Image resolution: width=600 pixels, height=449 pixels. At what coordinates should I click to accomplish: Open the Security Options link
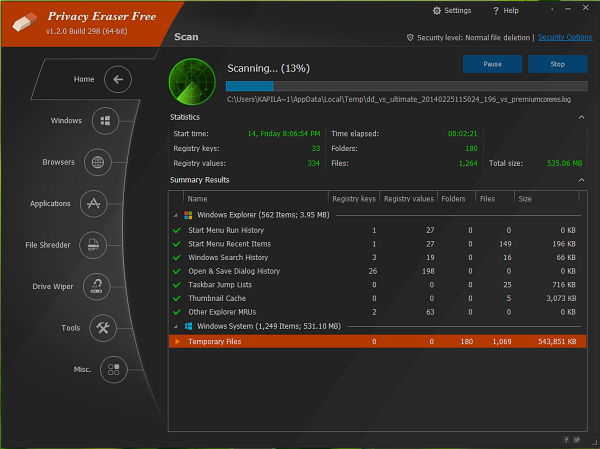[x=565, y=37]
